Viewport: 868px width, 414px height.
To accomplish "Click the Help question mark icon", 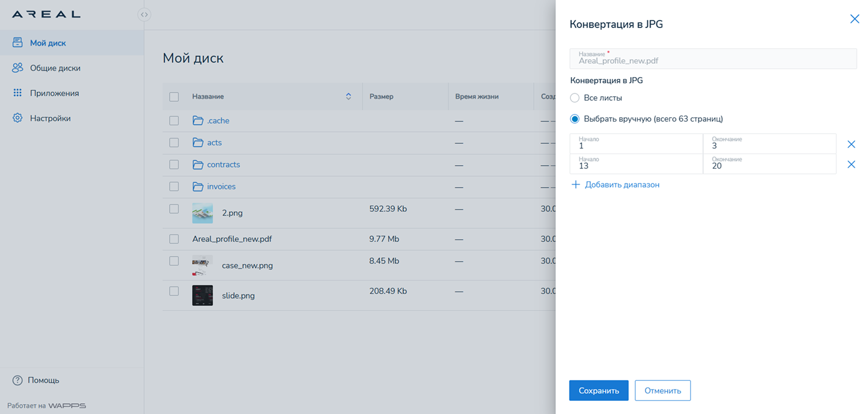I will pos(17,380).
